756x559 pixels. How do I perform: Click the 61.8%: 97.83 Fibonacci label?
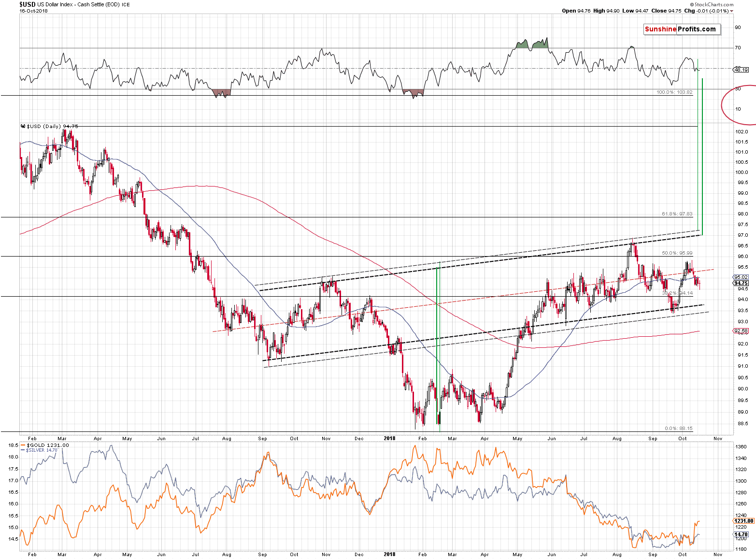(x=677, y=214)
